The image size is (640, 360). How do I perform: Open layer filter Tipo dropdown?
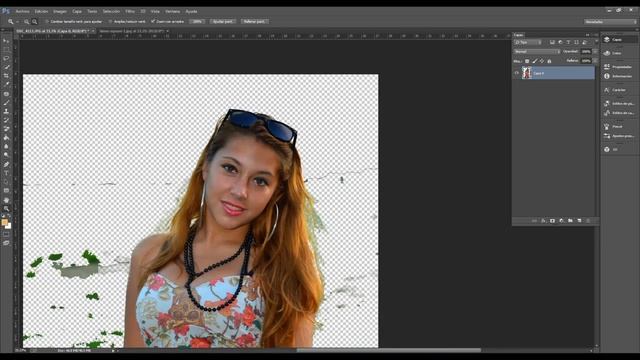point(528,42)
